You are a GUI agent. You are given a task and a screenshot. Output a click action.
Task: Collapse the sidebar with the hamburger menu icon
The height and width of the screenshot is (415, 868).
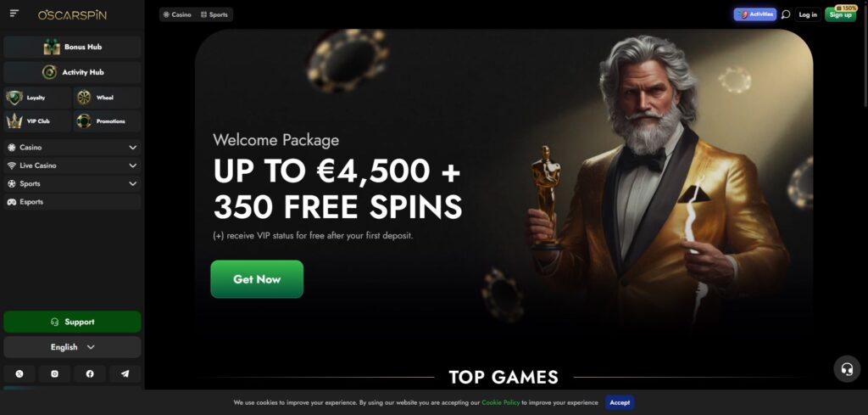coord(14,14)
